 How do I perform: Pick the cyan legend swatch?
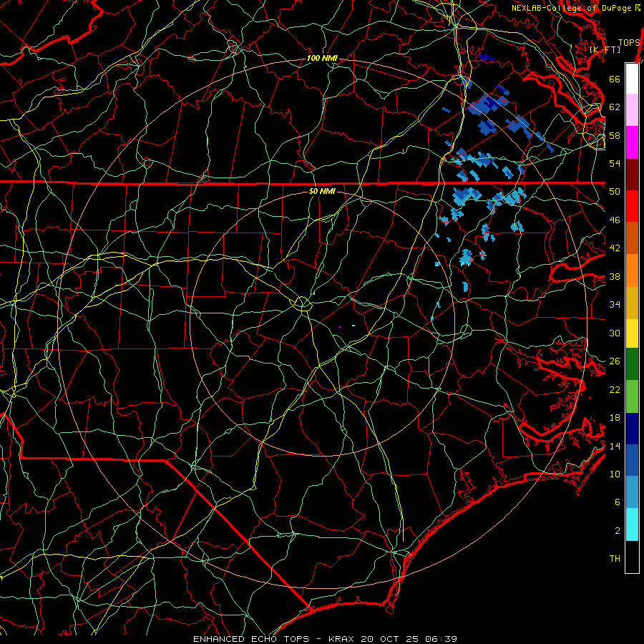[x=632, y=525]
